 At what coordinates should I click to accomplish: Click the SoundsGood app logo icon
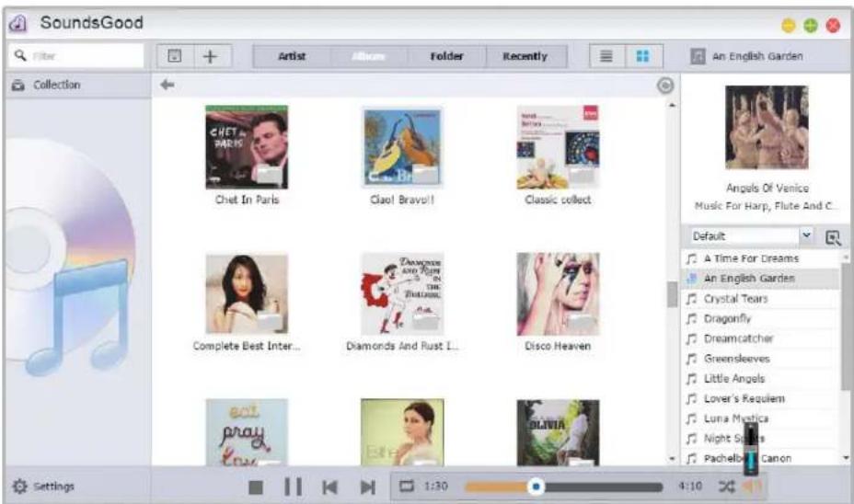pos(17,23)
